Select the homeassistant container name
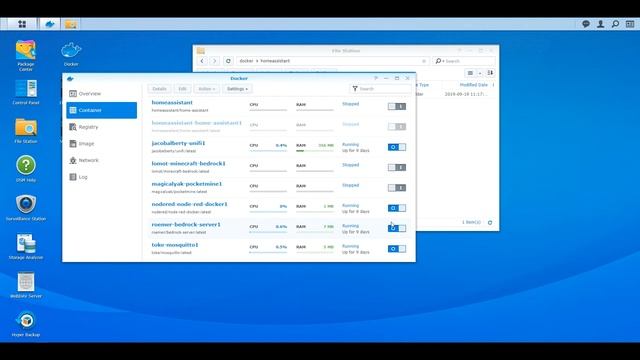This screenshot has height=360, width=640. (x=172, y=103)
